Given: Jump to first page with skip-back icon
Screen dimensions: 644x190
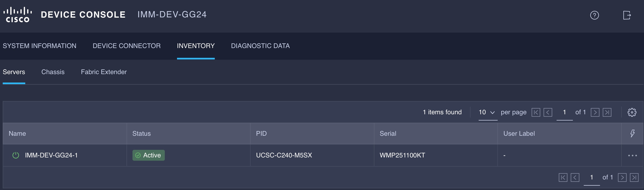Looking at the screenshot, I should point(536,112).
